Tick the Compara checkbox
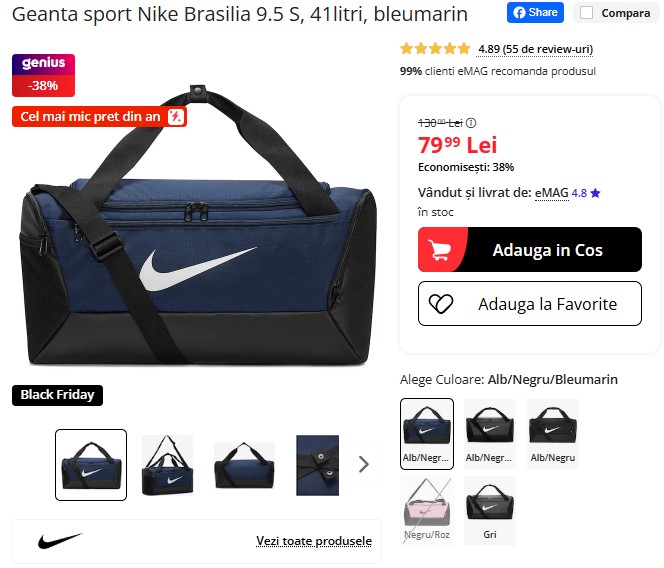 pyautogui.click(x=586, y=13)
